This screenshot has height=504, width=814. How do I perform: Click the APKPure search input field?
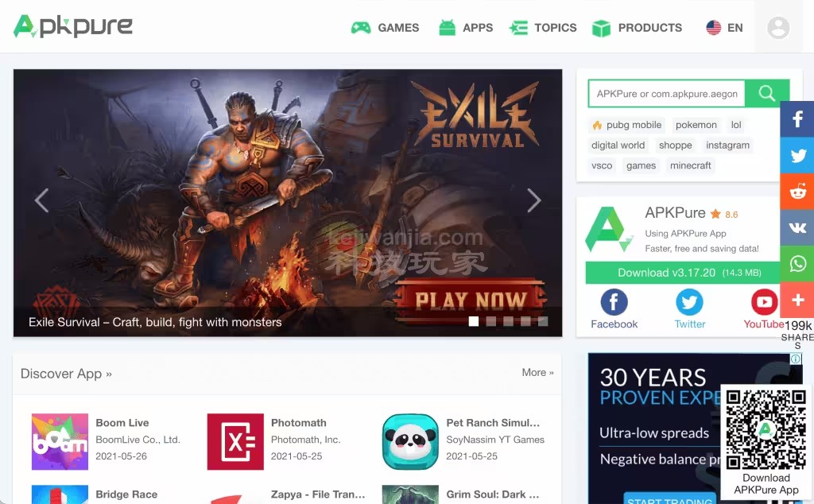point(666,94)
